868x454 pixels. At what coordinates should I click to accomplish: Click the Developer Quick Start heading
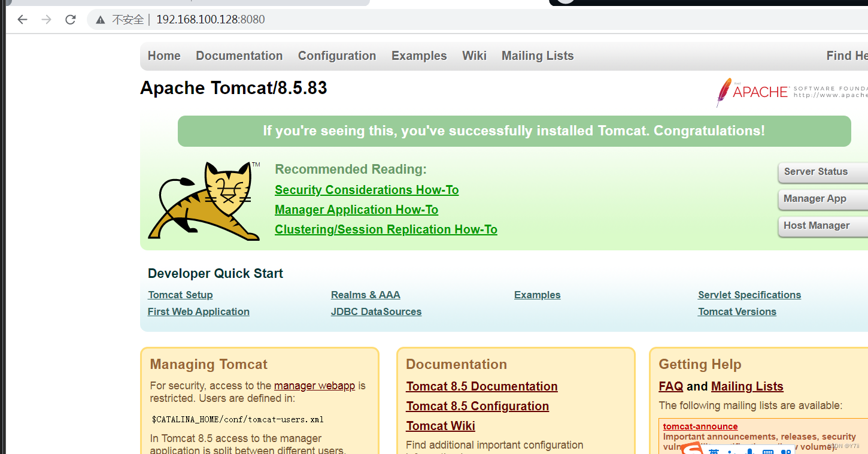tap(216, 274)
